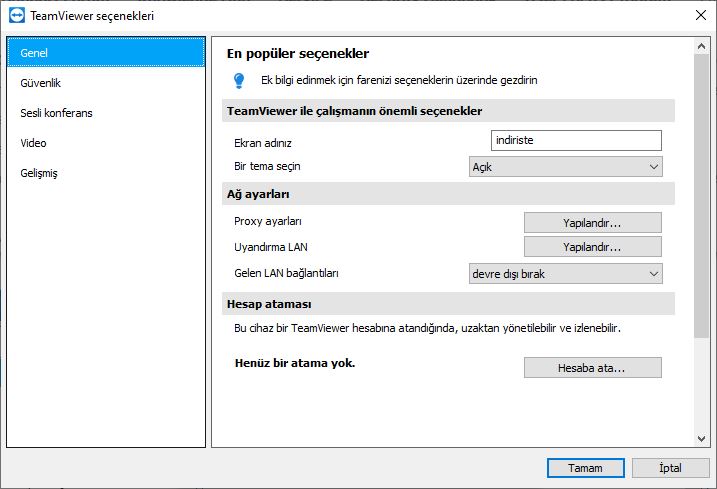Screen dimensions: 717x489
Task: Click the Ekran adınız input field
Action: 576,140
